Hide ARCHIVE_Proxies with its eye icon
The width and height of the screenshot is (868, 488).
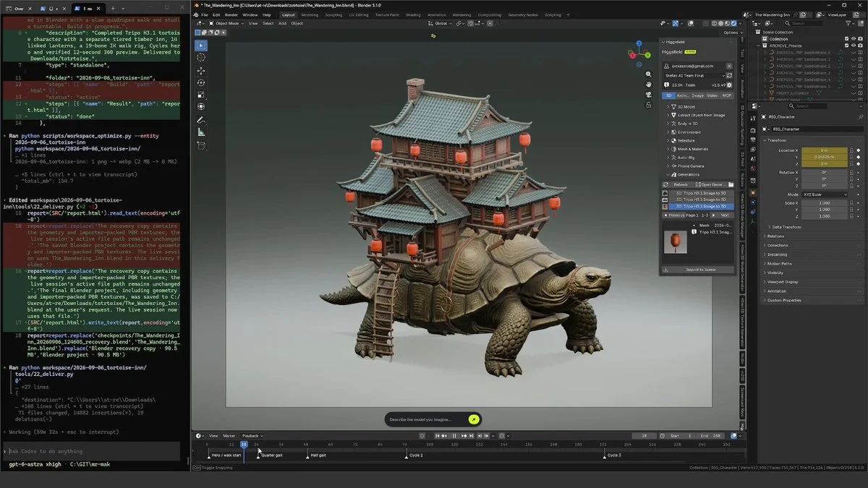(854, 46)
